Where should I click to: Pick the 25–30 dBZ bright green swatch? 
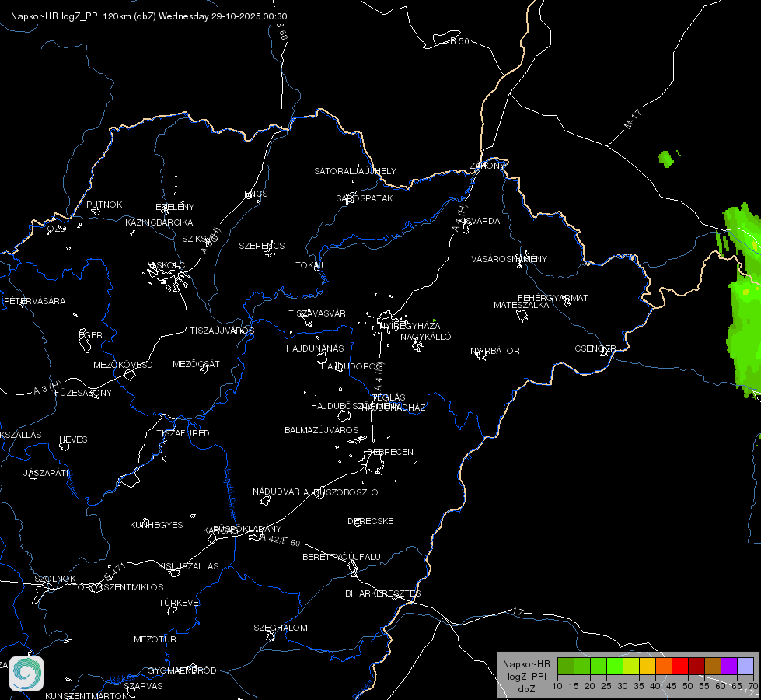[615, 667]
